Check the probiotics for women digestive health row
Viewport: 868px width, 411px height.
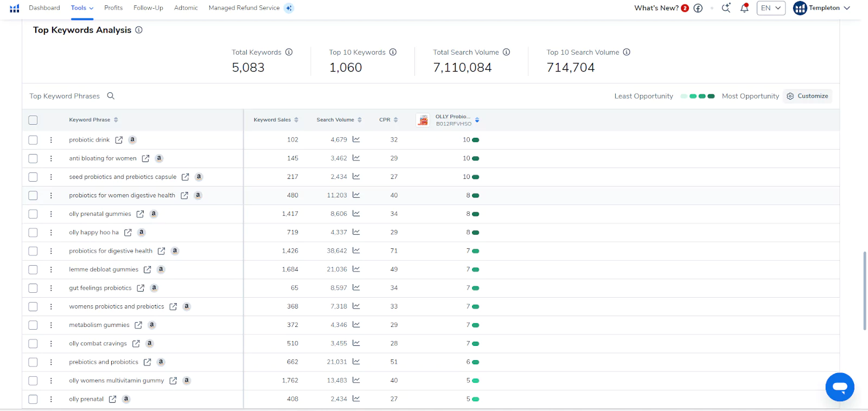(x=33, y=195)
